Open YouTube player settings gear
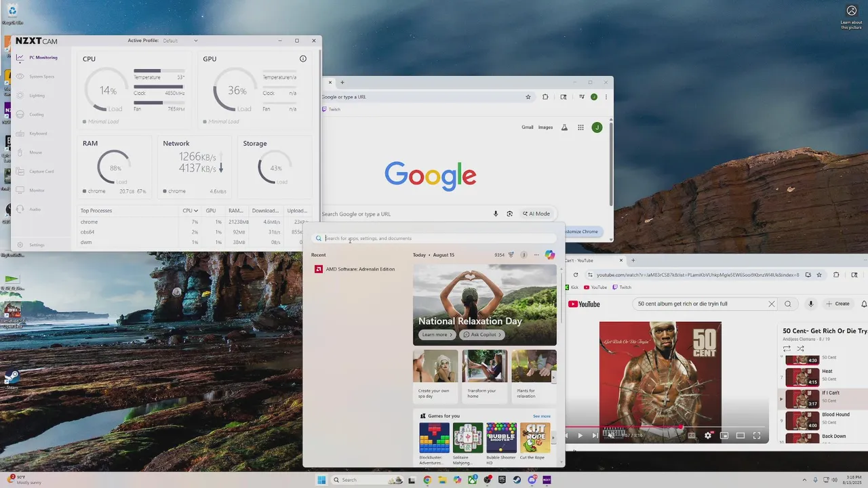This screenshot has height=488, width=868. 708,435
